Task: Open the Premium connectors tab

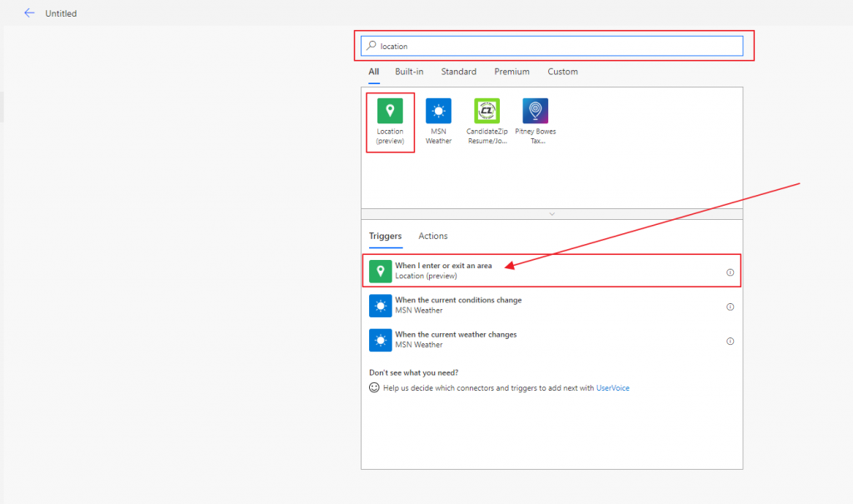Action: (511, 72)
